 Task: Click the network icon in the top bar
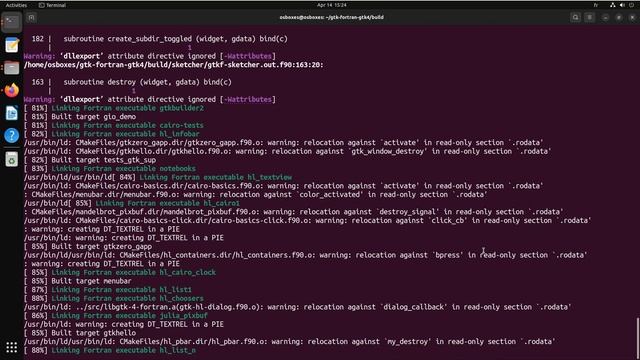pyautogui.click(x=613, y=5)
